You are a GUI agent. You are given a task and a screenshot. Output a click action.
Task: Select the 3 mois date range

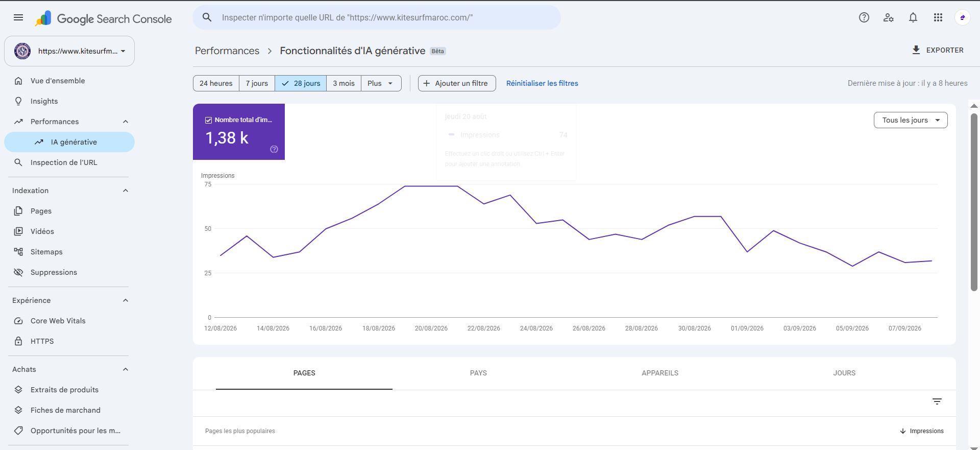pyautogui.click(x=344, y=83)
